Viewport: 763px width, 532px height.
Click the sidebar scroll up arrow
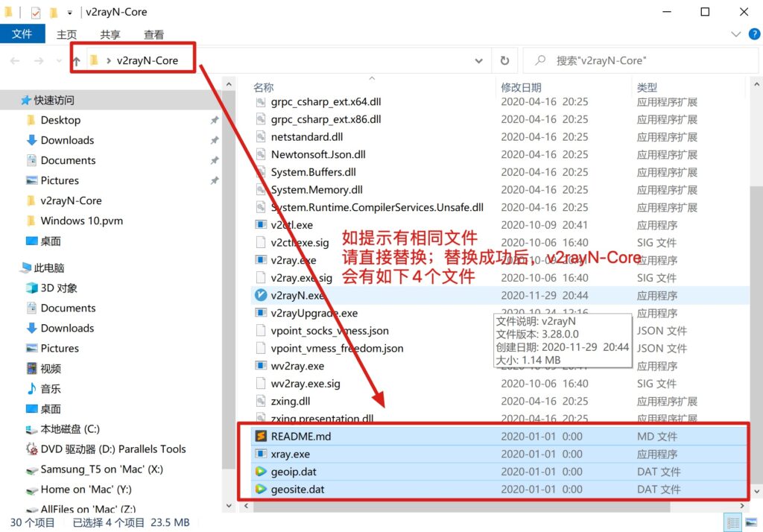tap(229, 85)
